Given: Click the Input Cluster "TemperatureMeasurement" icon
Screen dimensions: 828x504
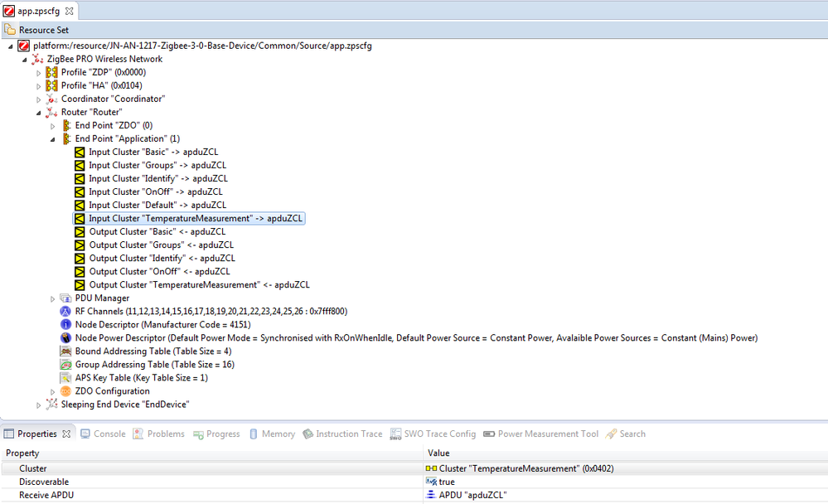Looking at the screenshot, I should tap(80, 218).
